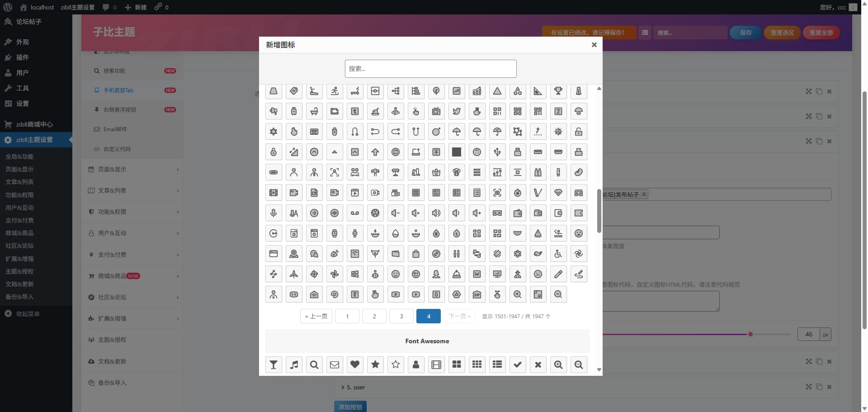Select the list view icon in Font Awesome row
The image size is (868, 412).
497,365
